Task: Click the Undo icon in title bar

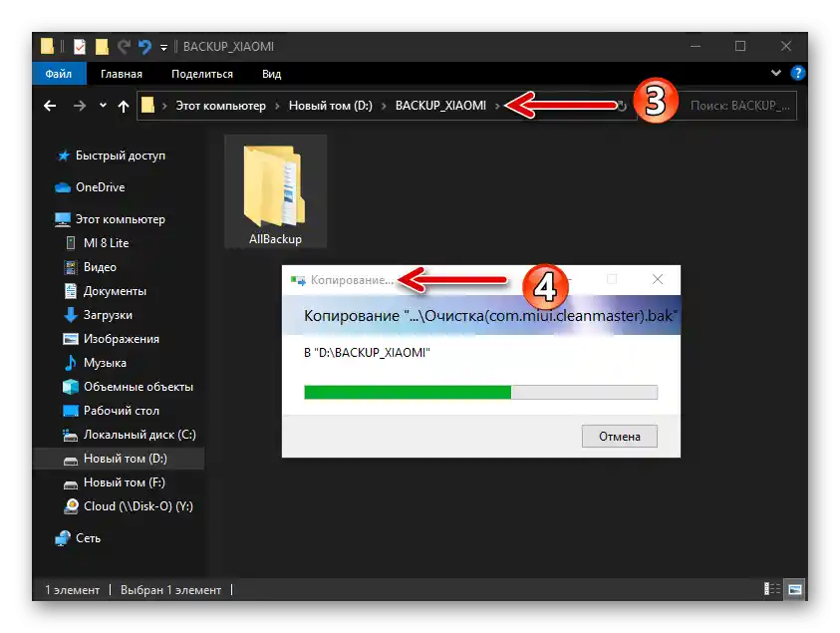Action: (x=144, y=47)
